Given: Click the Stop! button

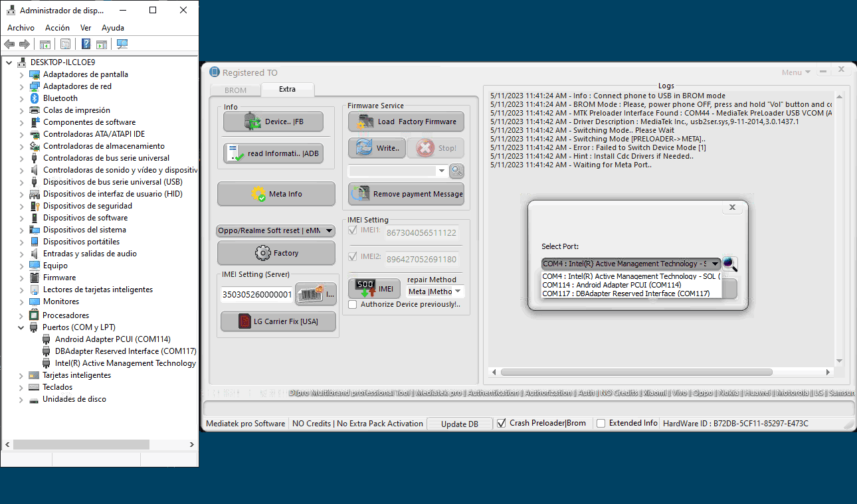Looking at the screenshot, I should [x=435, y=148].
